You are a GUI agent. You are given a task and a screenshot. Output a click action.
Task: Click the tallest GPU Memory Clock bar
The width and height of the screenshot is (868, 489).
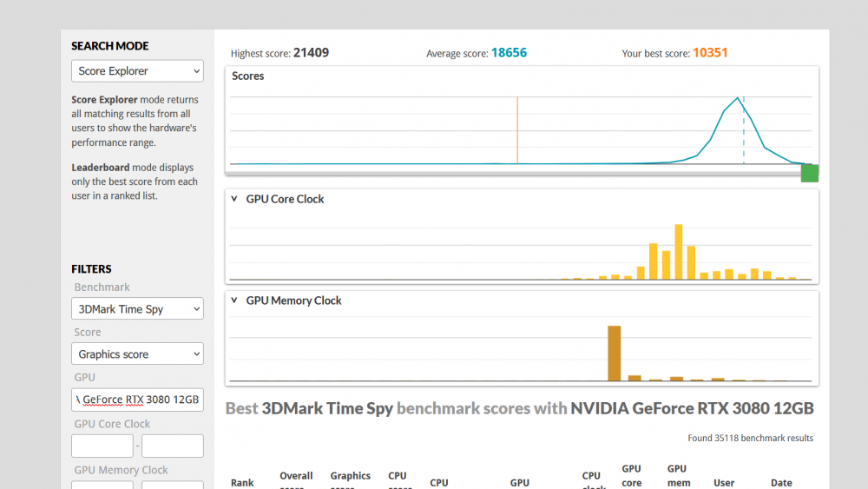615,353
